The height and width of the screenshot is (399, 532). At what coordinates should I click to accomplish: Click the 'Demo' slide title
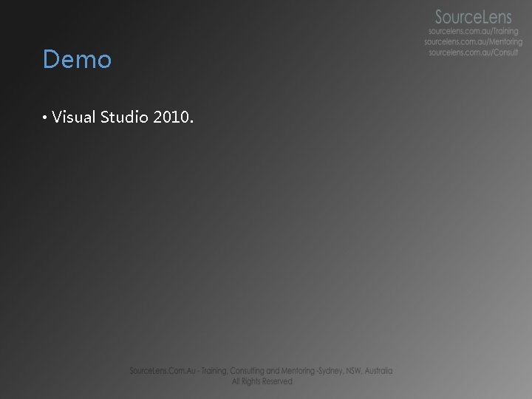77,59
